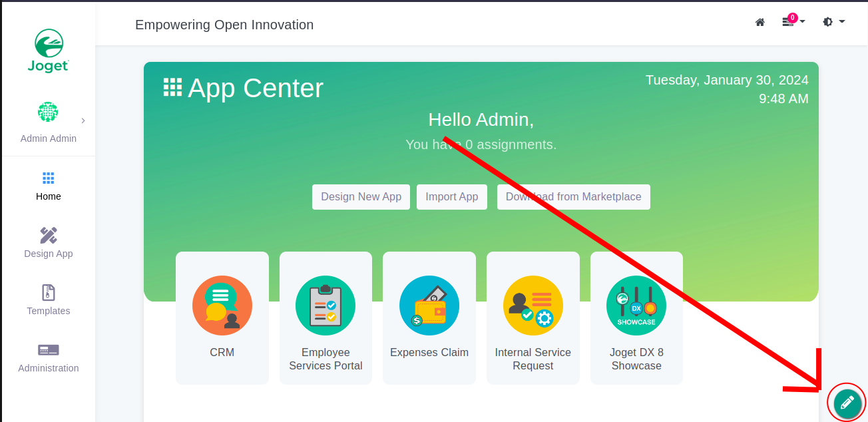Open Administration in the sidebar

[x=49, y=358]
